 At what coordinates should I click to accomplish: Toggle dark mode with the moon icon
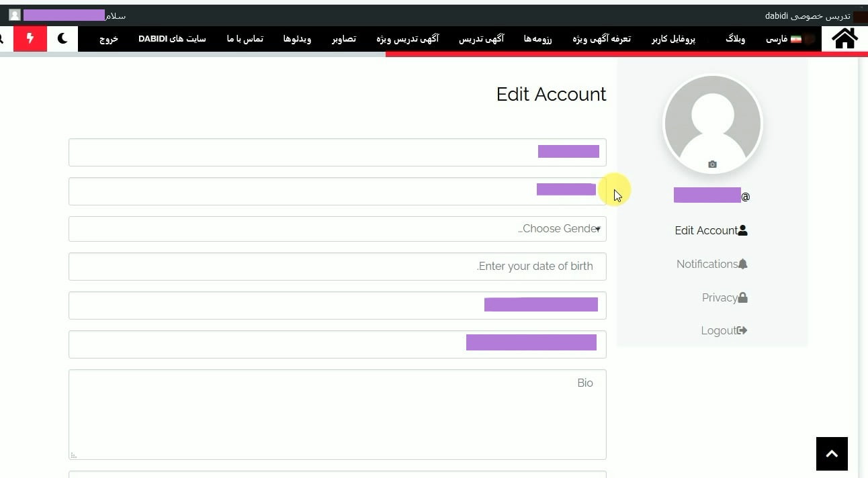62,39
